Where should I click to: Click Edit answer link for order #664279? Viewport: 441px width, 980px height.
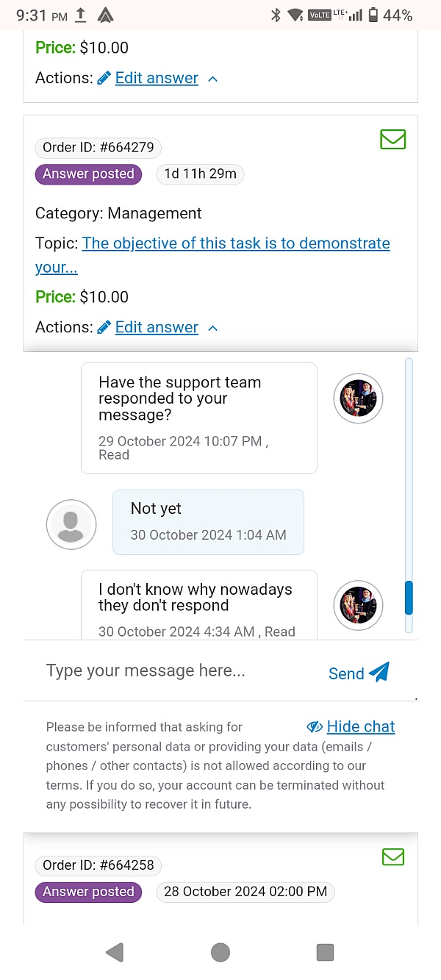[157, 327]
